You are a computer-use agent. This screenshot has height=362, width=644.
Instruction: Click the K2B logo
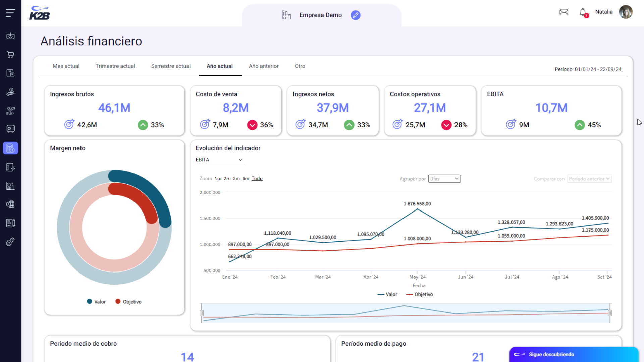pos(39,13)
